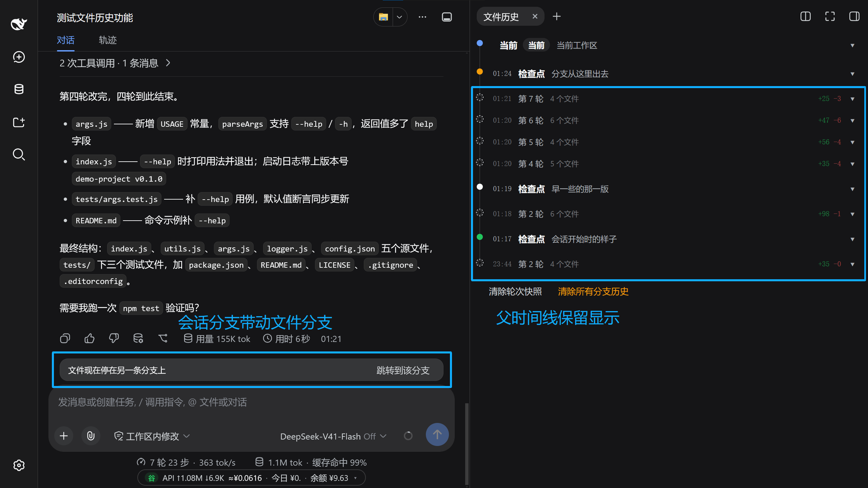The height and width of the screenshot is (488, 868).
Task: Click 清除轮次快照
Action: (515, 291)
